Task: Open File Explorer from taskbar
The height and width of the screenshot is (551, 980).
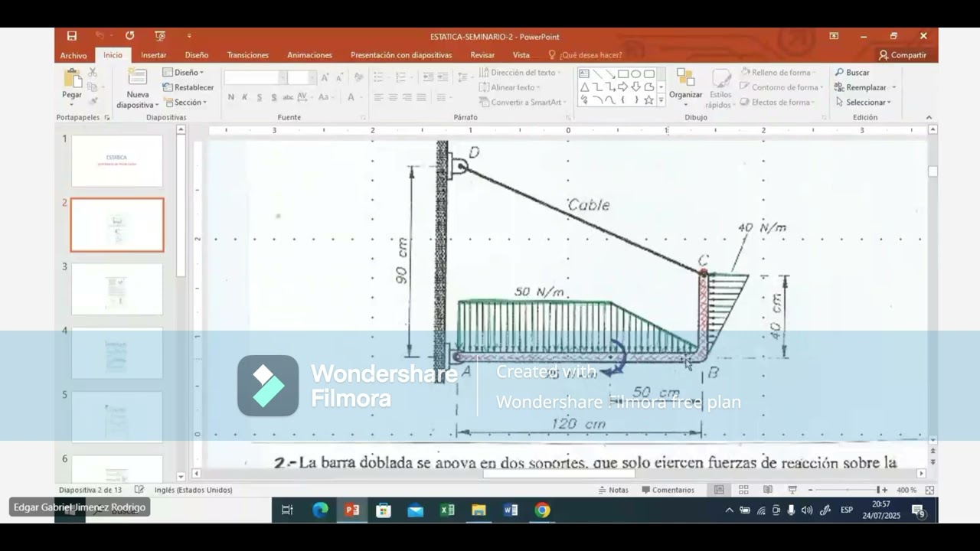Action: click(x=479, y=510)
